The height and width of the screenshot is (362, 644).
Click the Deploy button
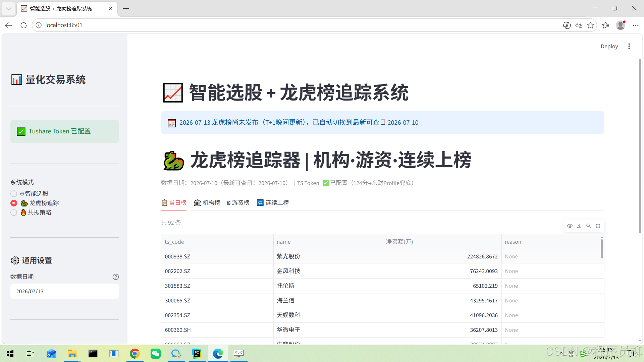point(609,46)
